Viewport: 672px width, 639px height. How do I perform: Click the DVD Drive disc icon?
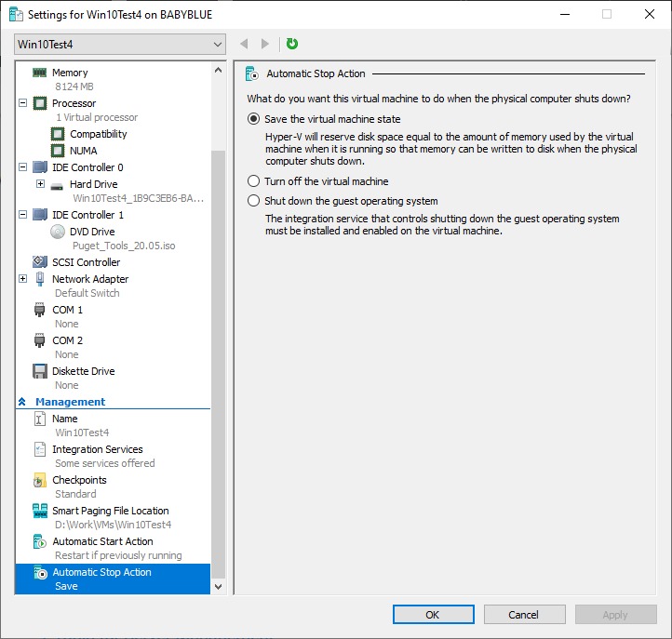tap(58, 232)
